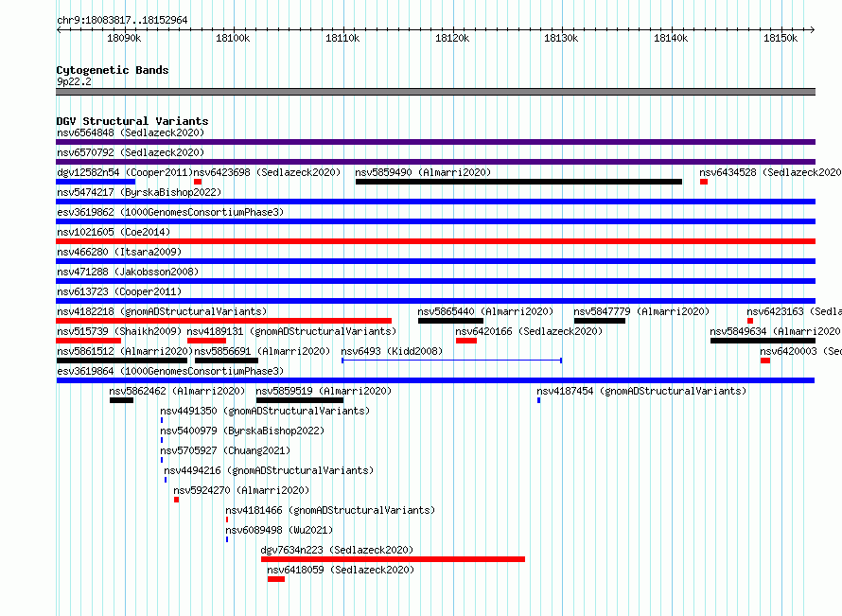Click the nsv6564848 (Sedlazeck2020) label
The height and width of the screenshot is (616, 842).
[131, 132]
